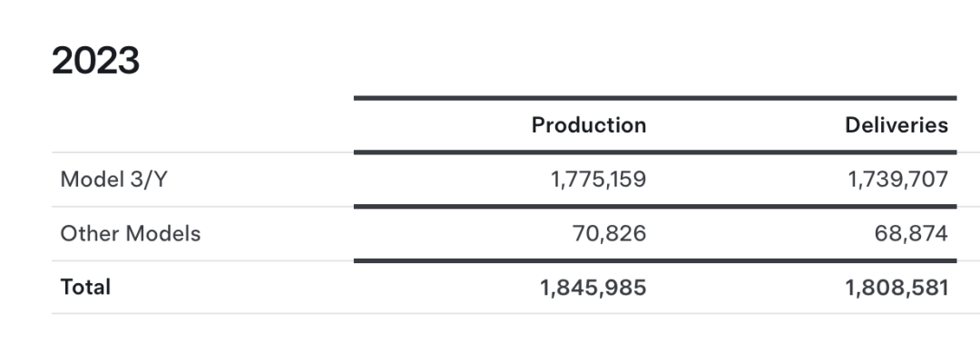
Task: Select the Deliveries column header
Action: pyautogui.click(x=897, y=125)
